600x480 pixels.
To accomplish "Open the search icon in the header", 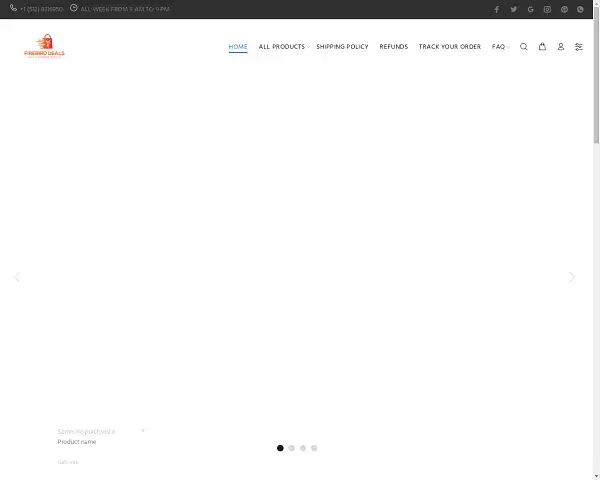I will click(523, 47).
